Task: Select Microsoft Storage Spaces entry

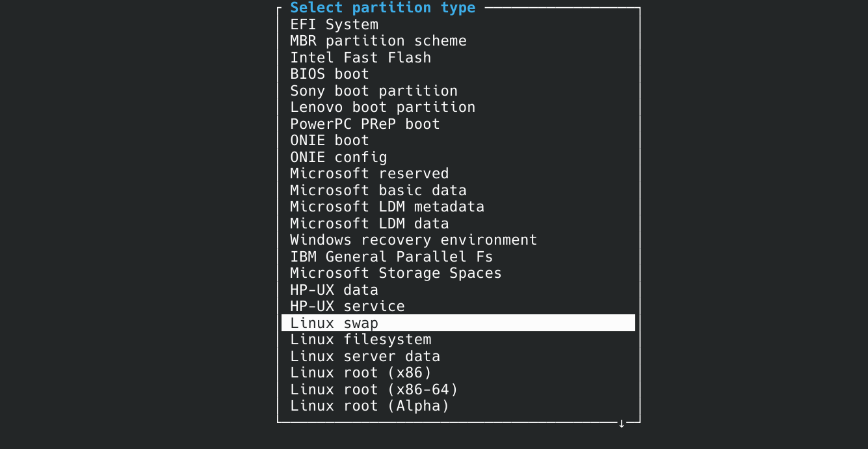Action: (396, 273)
